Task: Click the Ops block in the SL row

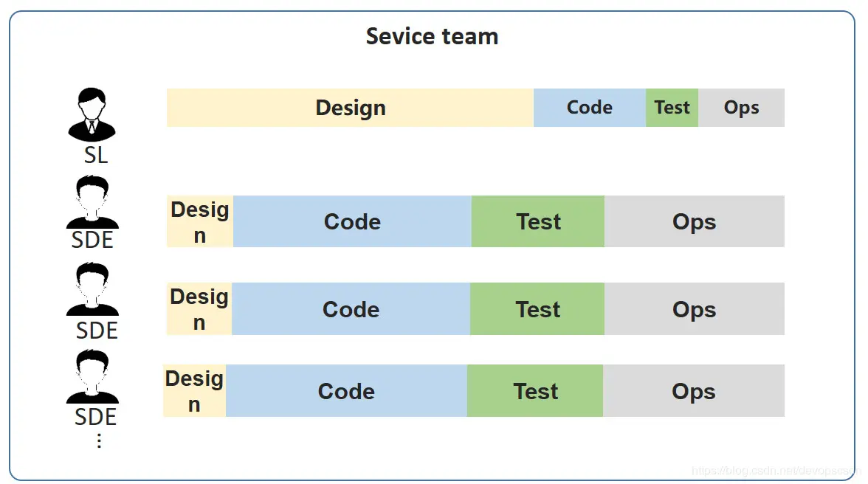Action: pos(741,108)
